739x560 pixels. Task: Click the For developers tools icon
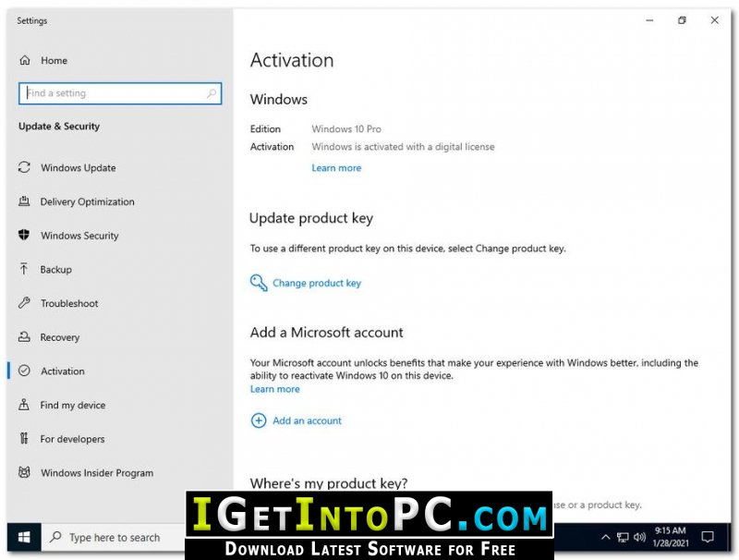click(24, 438)
